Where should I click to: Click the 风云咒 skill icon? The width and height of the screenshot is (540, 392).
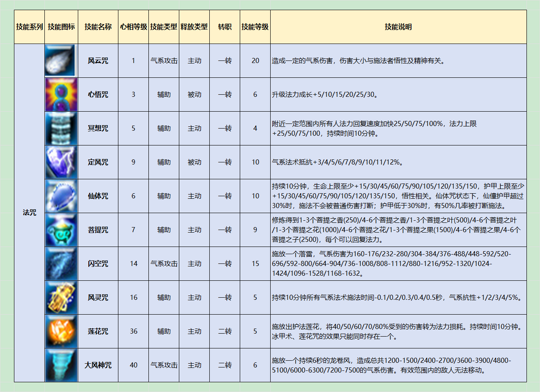[60, 60]
